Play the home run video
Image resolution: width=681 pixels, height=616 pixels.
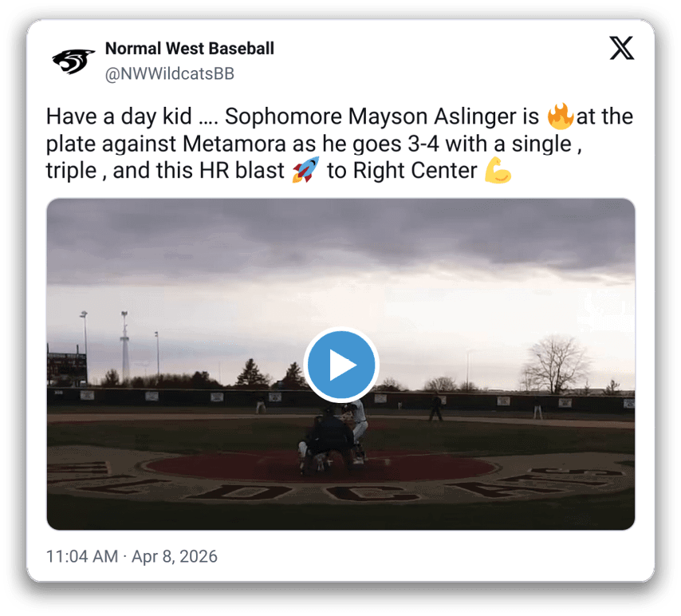pos(341,365)
